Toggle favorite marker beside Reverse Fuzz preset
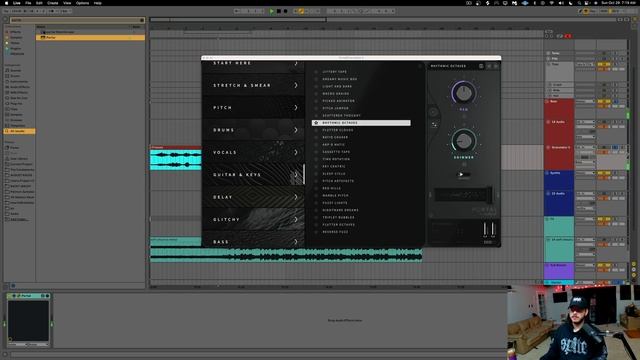 [316, 232]
